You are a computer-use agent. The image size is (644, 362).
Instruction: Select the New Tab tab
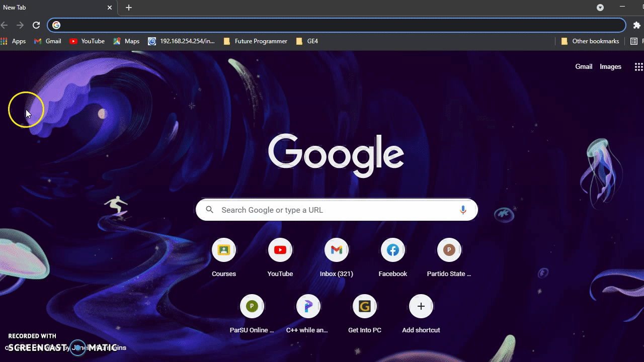pos(58,8)
